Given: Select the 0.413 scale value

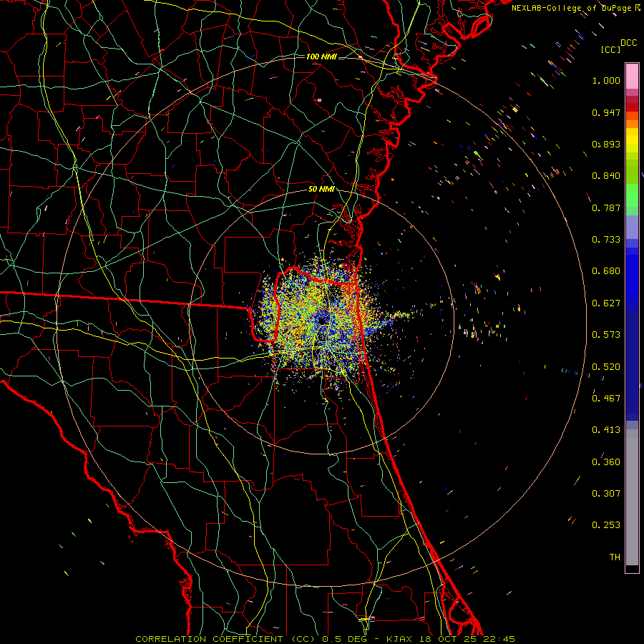Looking at the screenshot, I should [x=606, y=430].
